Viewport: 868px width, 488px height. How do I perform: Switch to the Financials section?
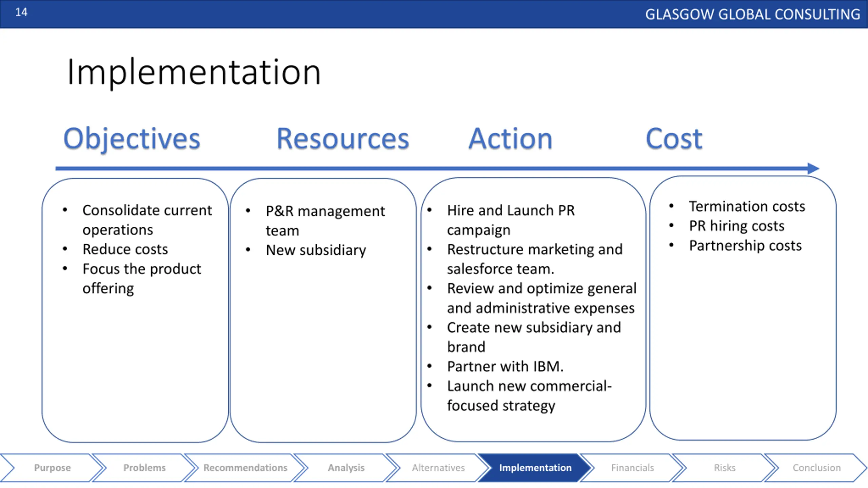(632, 468)
